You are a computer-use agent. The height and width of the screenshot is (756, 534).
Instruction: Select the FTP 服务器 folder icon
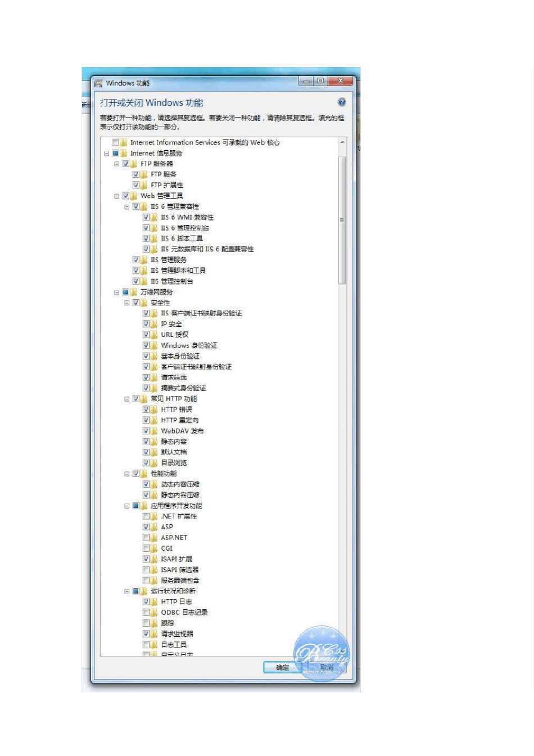click(x=134, y=164)
